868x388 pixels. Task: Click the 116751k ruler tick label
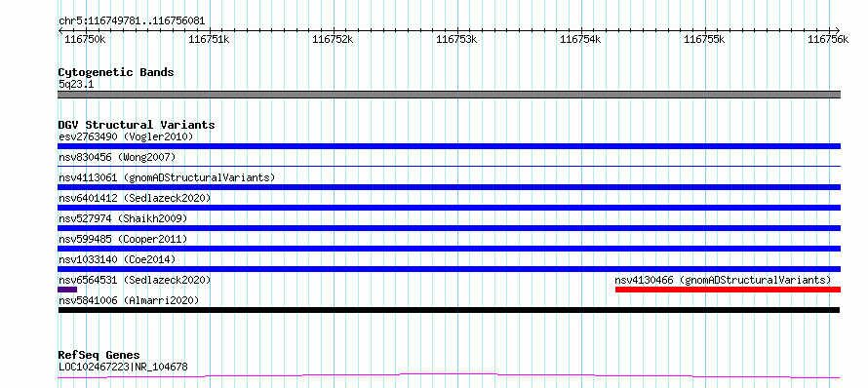tap(209, 39)
